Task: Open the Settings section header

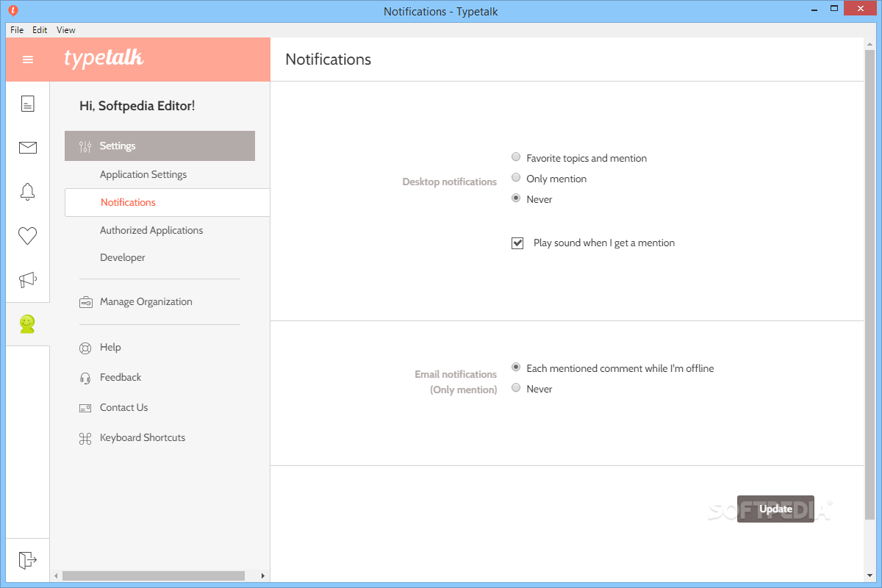Action: (159, 146)
